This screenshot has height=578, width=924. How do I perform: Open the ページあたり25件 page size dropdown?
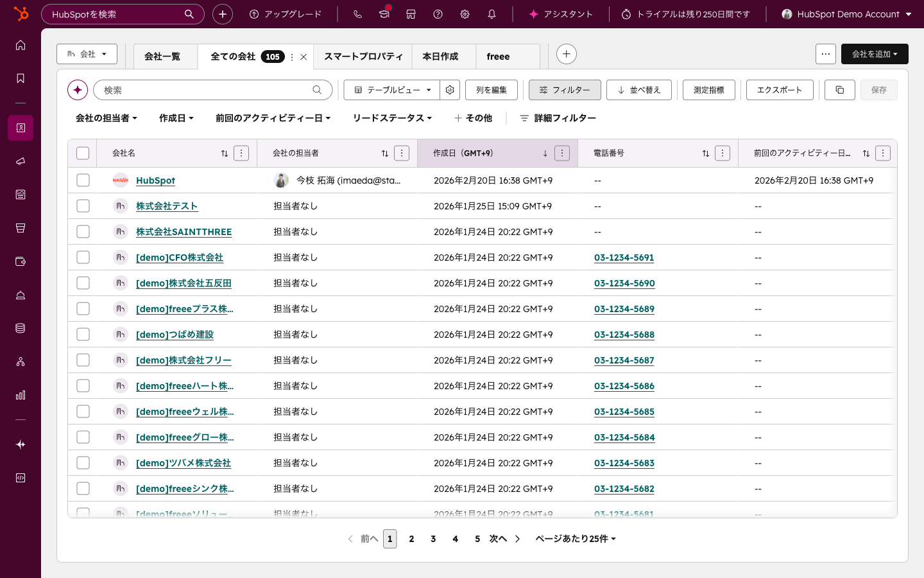pos(575,539)
